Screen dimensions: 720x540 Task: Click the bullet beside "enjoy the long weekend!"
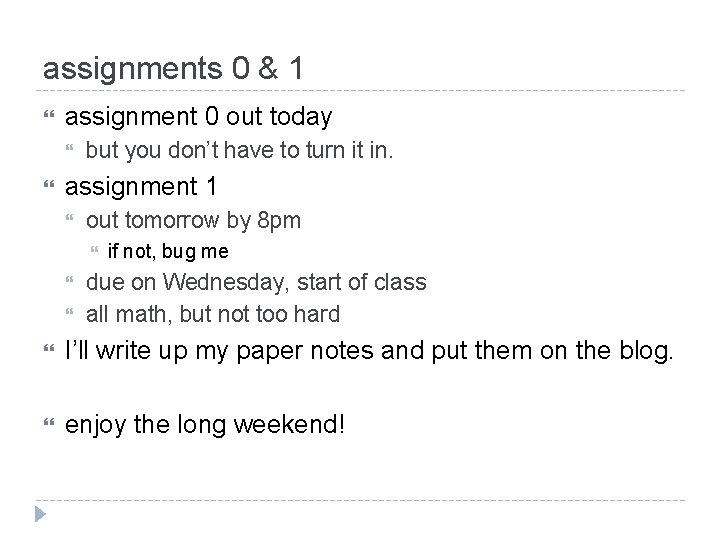point(48,425)
